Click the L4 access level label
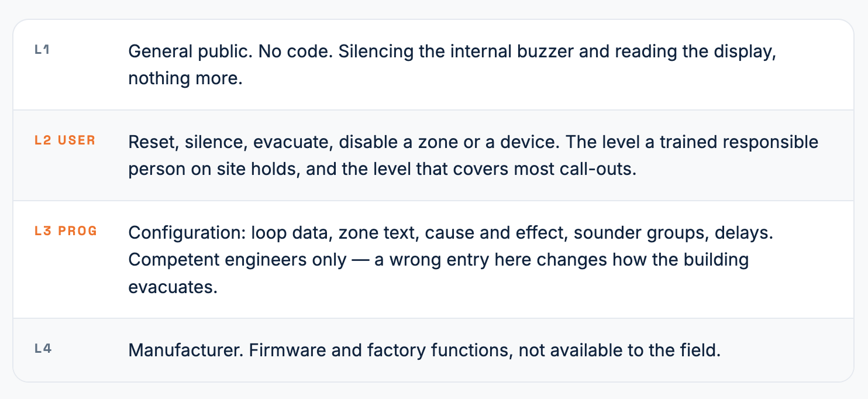This screenshot has width=868, height=399. (x=43, y=349)
